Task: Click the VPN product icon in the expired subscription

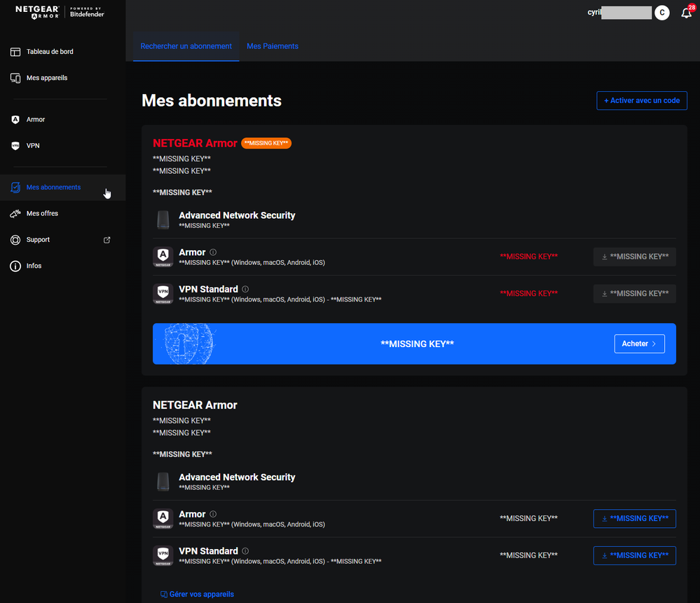Action: pos(163,294)
